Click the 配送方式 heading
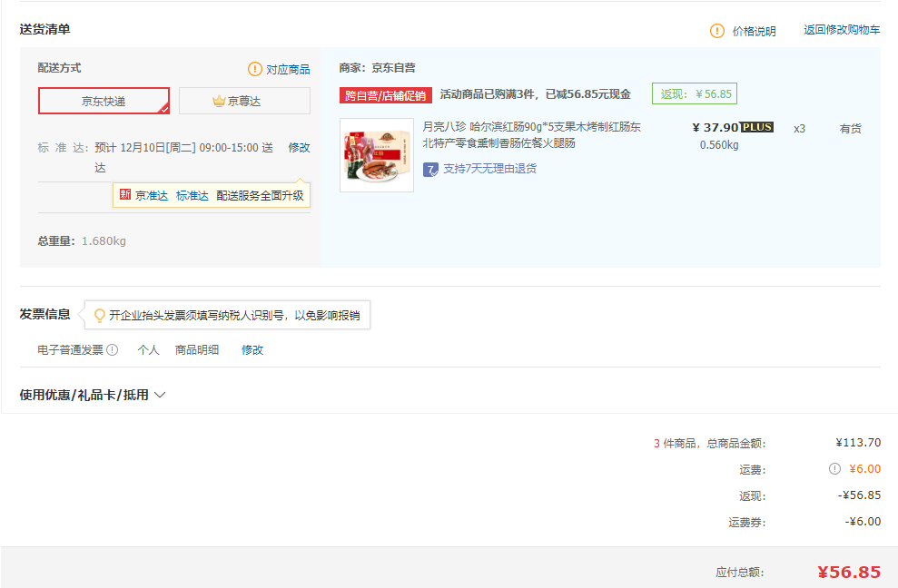The image size is (898, 588). 60,67
